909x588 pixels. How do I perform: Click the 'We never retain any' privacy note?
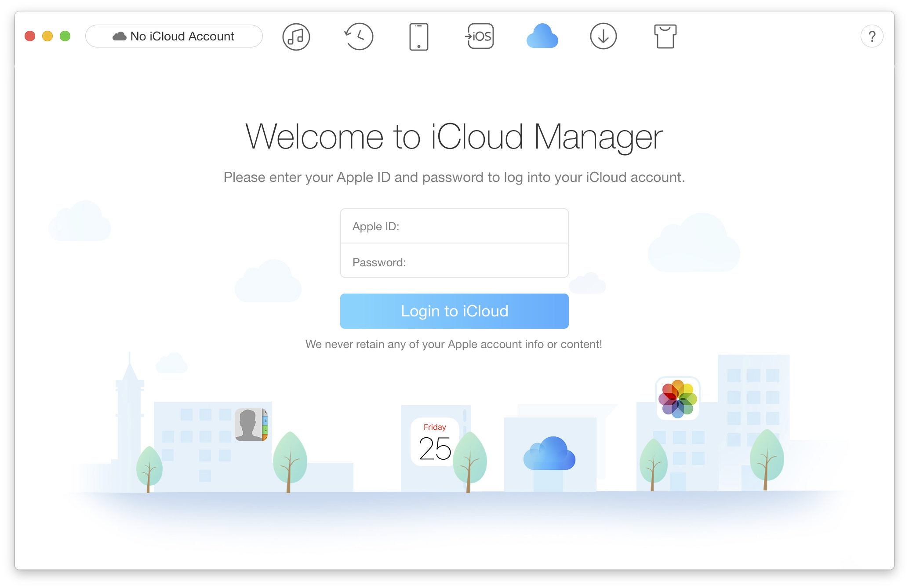click(x=454, y=344)
